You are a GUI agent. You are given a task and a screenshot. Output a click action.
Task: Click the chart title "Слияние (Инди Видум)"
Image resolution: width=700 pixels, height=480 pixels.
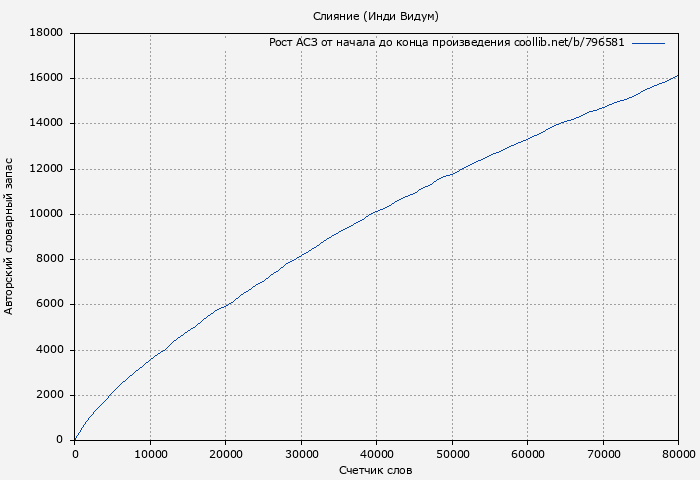click(x=376, y=16)
